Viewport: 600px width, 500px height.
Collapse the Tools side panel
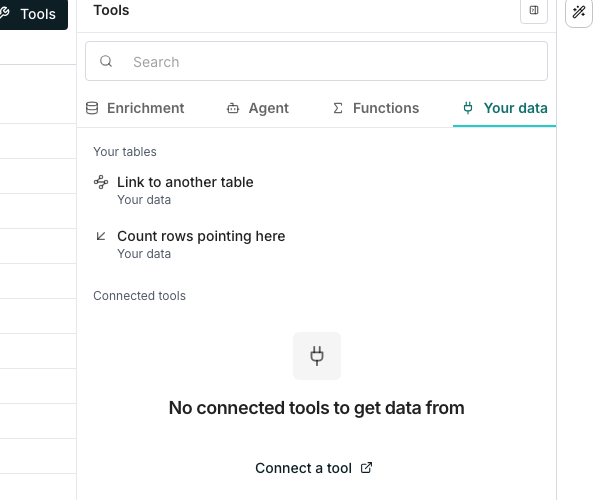point(534,10)
